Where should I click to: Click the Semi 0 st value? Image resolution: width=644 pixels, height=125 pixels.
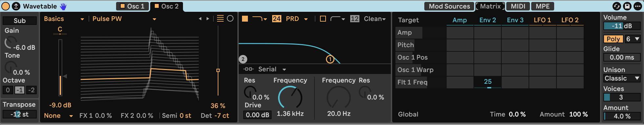click(185, 116)
